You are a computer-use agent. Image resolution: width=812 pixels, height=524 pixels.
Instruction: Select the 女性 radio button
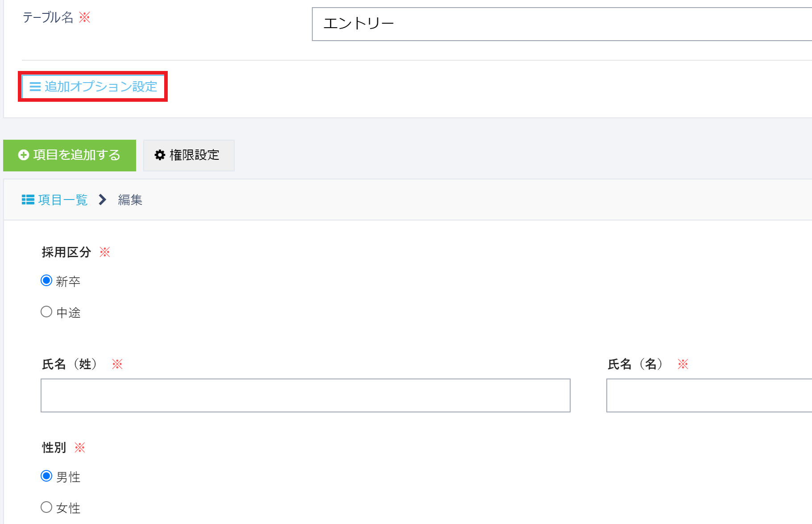pyautogui.click(x=46, y=507)
